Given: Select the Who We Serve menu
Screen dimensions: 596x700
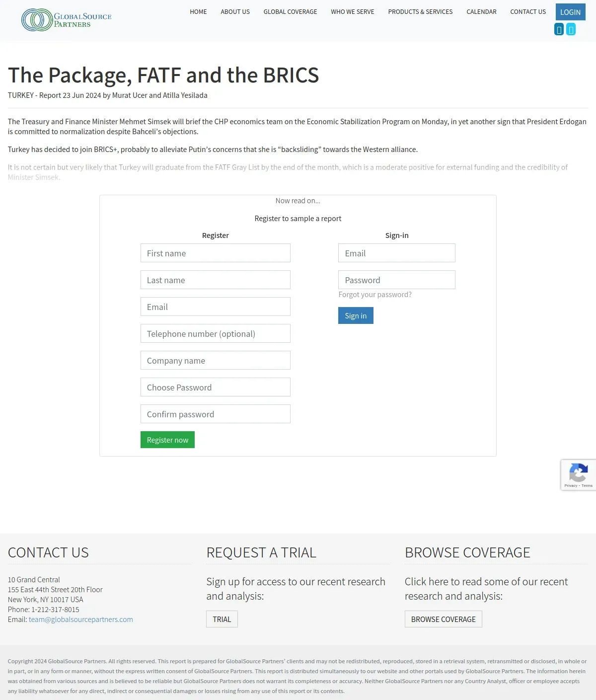Looking at the screenshot, I should 353,11.
